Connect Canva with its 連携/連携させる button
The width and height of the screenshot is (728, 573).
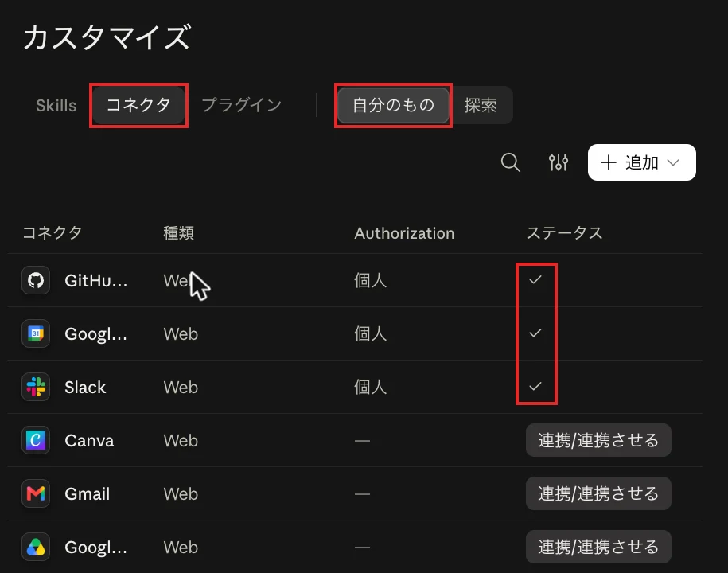coord(598,440)
